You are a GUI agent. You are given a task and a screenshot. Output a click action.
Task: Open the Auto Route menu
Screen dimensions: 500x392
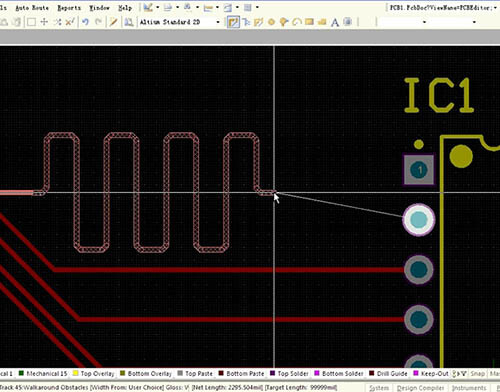click(32, 8)
